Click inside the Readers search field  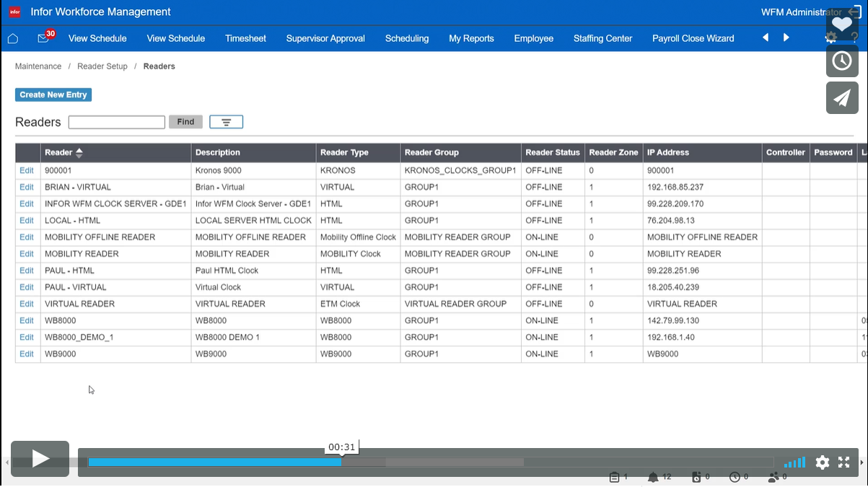[116, 121]
